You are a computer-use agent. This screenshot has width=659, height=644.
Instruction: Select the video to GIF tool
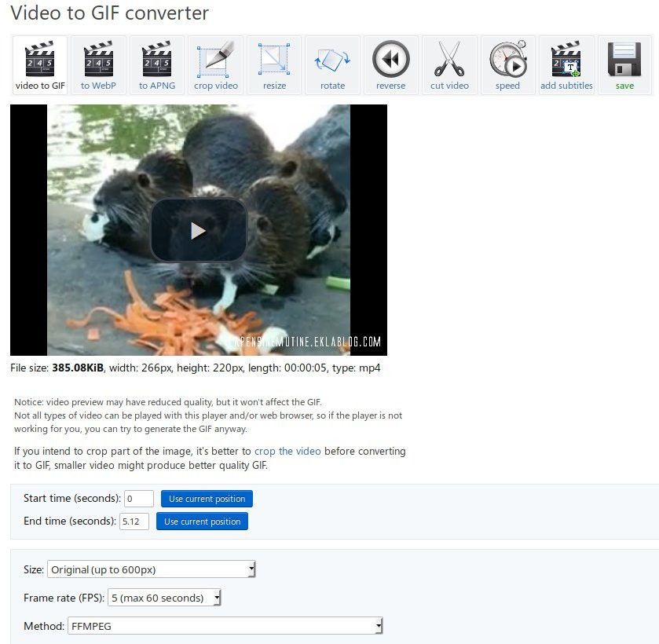pyautogui.click(x=40, y=65)
